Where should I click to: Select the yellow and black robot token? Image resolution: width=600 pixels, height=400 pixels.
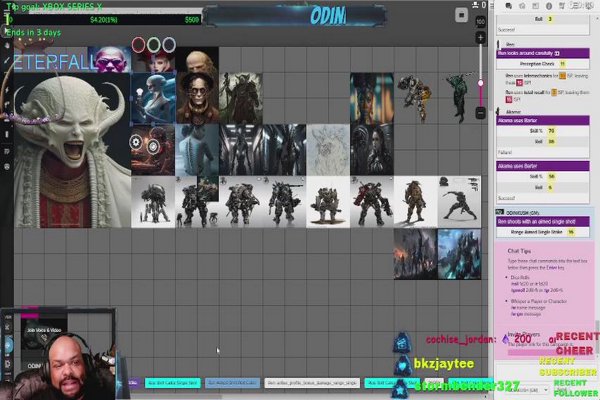point(416,98)
